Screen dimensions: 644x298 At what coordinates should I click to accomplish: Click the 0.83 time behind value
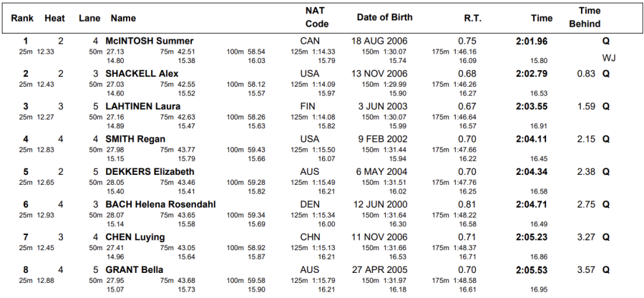(586, 74)
